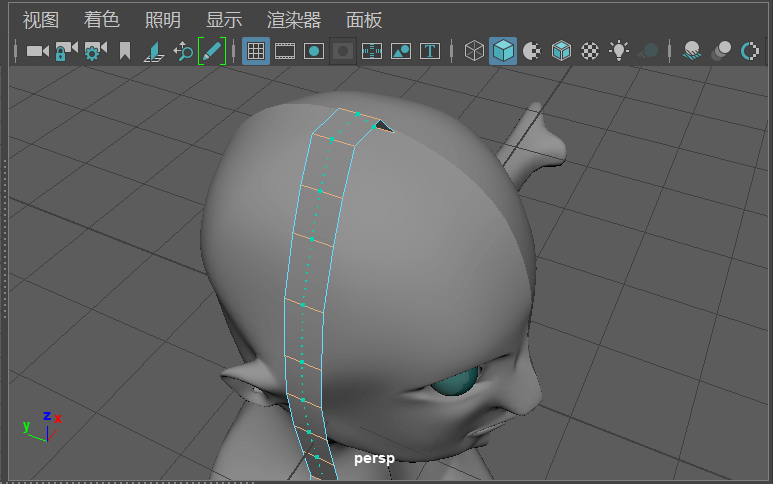773x484 pixels.
Task: Toggle the gate mask icon
Action: coord(343,51)
